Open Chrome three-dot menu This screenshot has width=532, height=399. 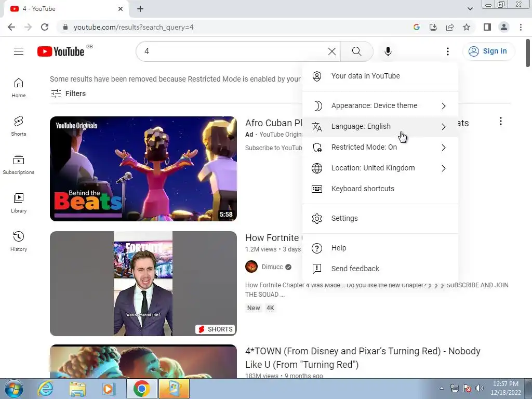pos(521,27)
